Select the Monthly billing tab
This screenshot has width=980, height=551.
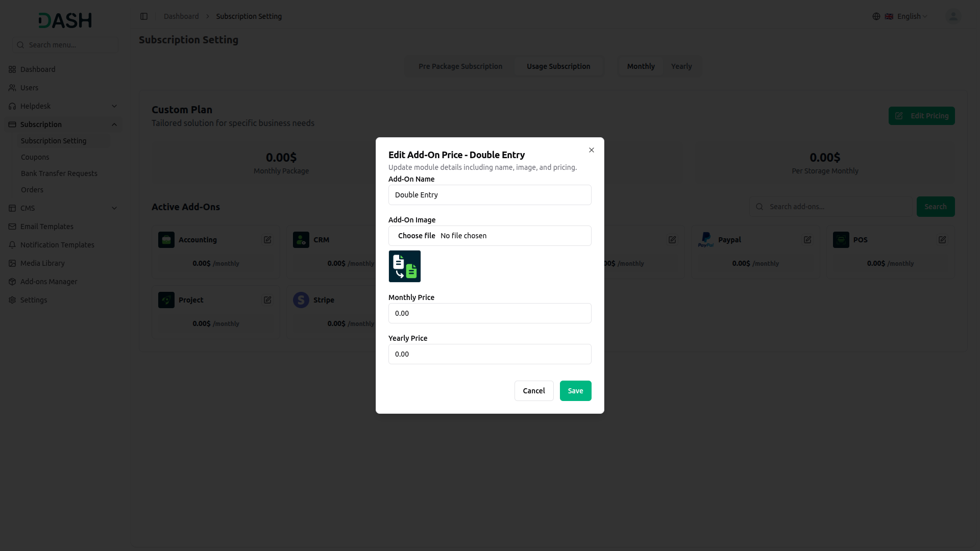641,66
